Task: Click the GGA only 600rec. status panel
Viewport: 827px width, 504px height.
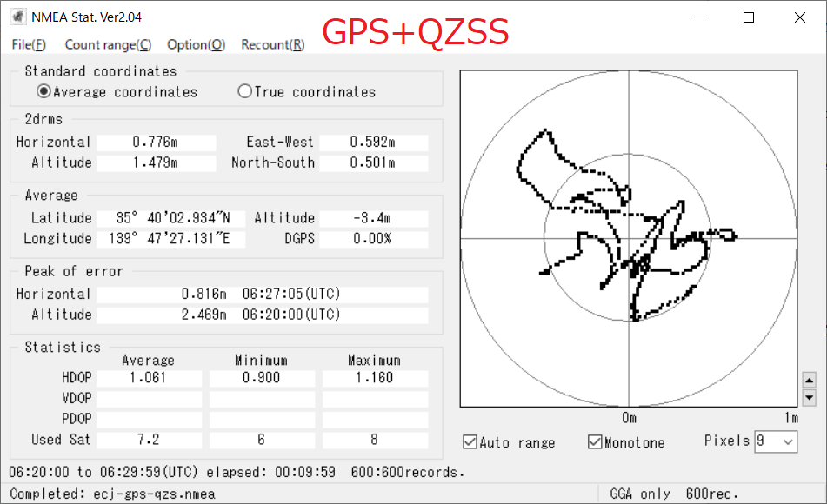Action: [x=674, y=494]
